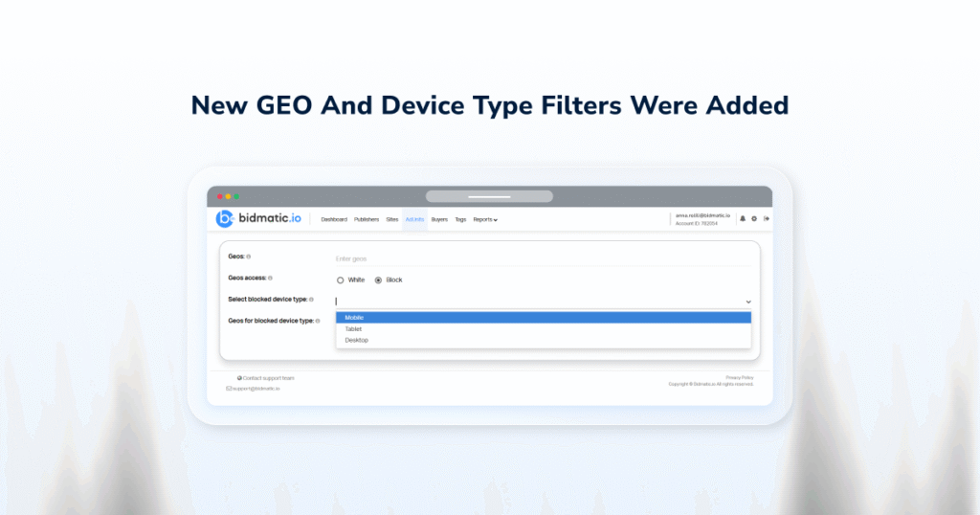Choose Tablet from the device type list
The width and height of the screenshot is (980, 515).
(544, 328)
